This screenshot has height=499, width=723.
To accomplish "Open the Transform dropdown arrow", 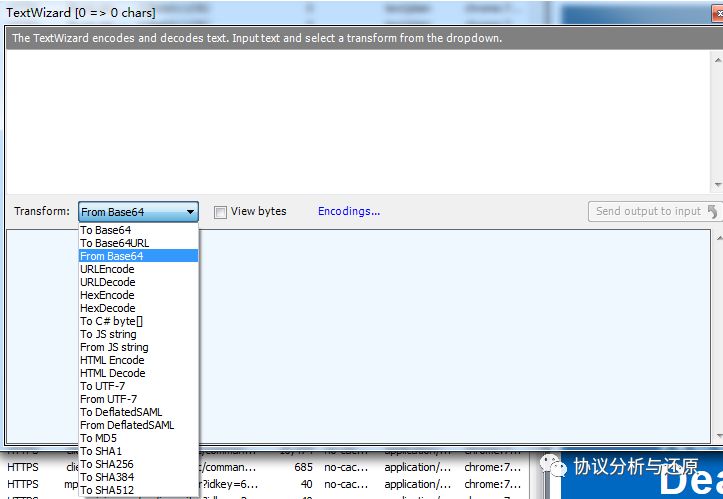I will click(x=190, y=212).
